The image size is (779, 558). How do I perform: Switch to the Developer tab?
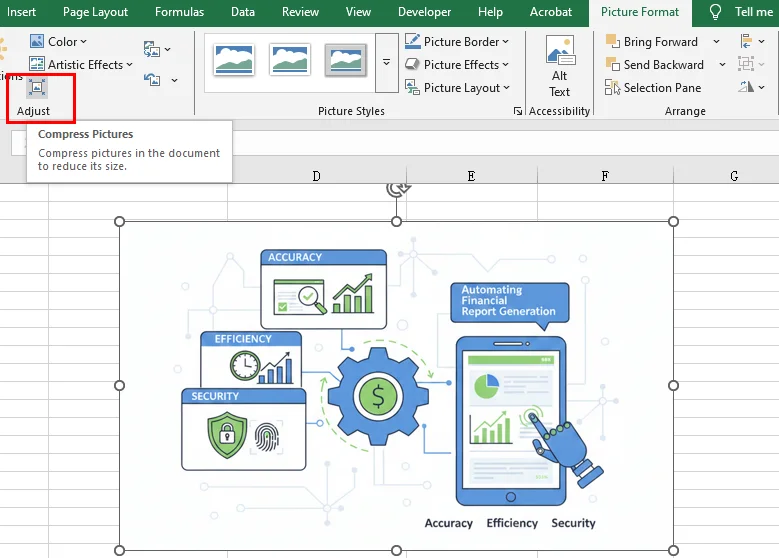(x=425, y=12)
